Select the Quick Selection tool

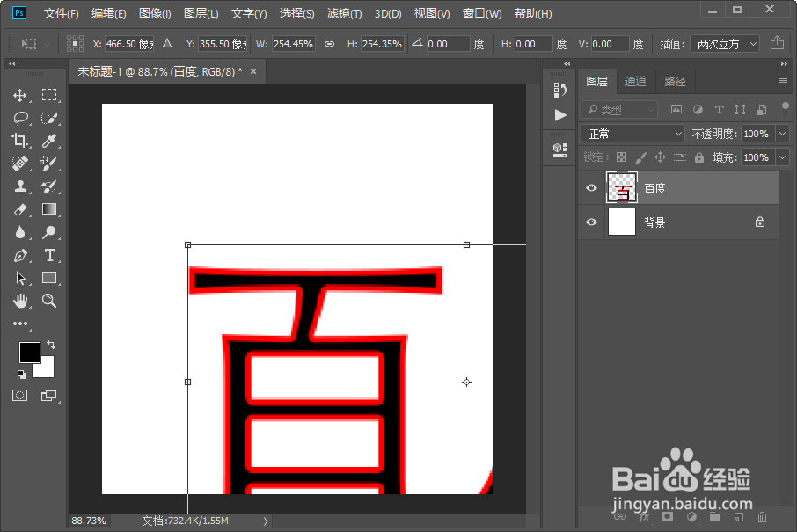(x=49, y=118)
